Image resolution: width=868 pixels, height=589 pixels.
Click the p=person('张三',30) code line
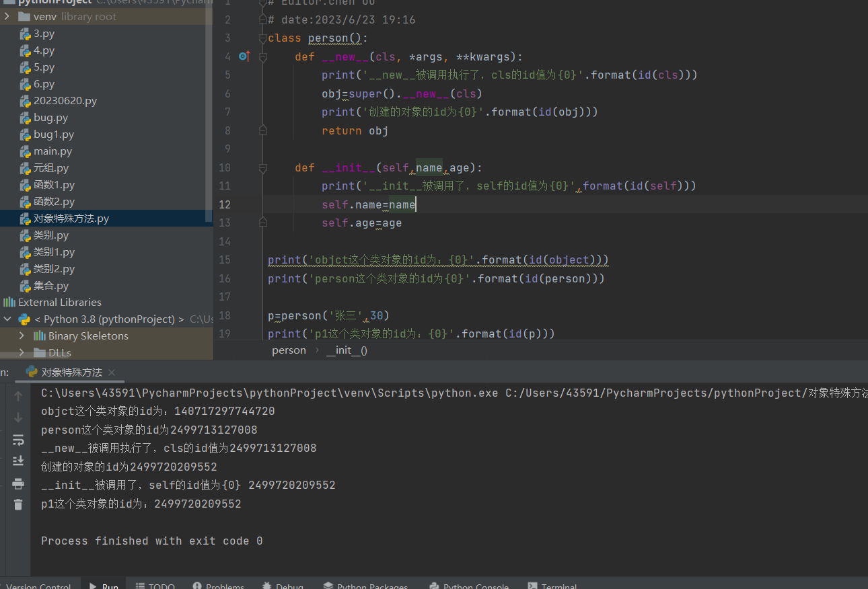point(328,315)
